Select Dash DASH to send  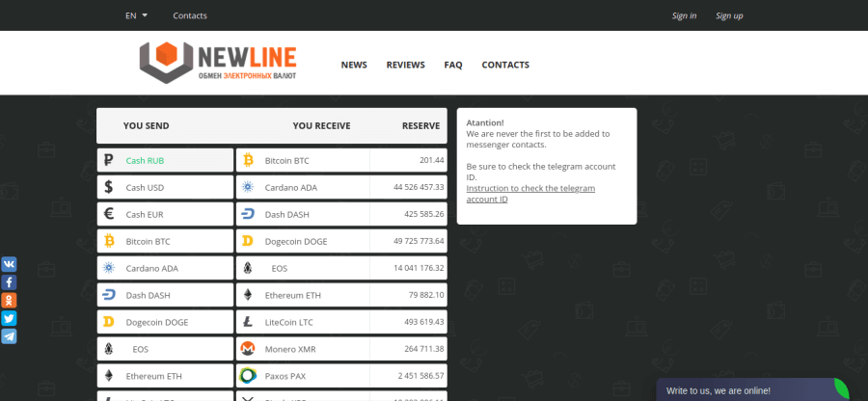[x=165, y=295]
